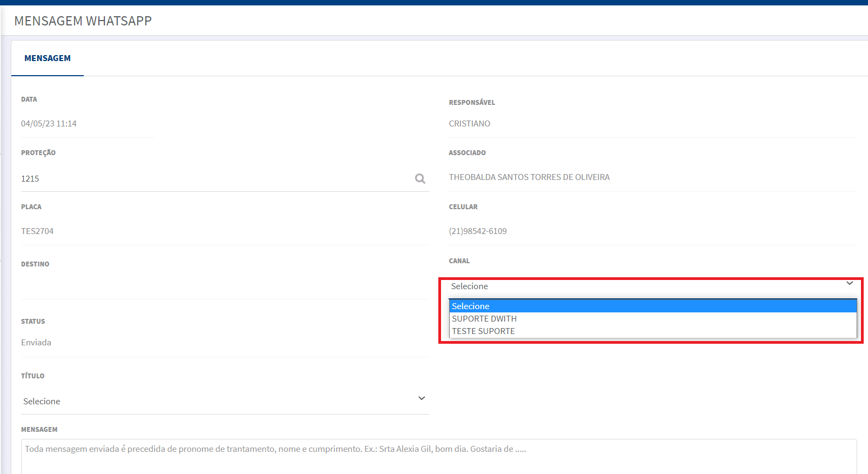Choose SUPORTE DWITH from Canal list
The width and height of the screenshot is (868, 474).
(x=653, y=319)
